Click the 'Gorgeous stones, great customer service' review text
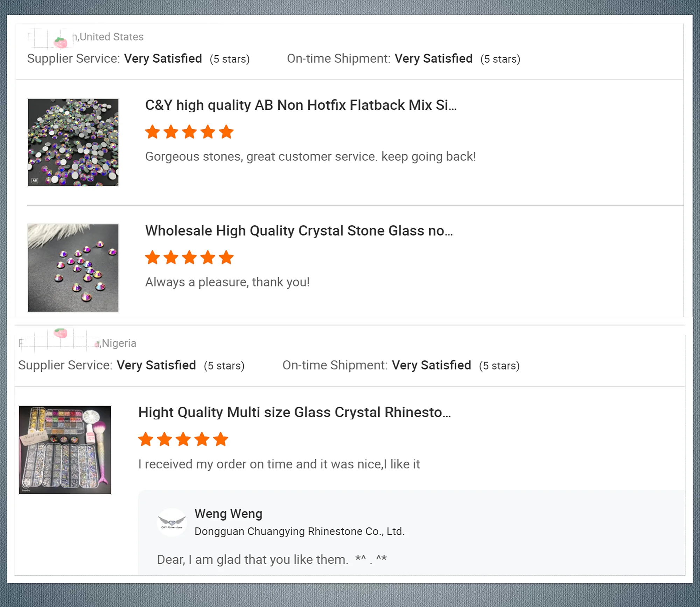Screen dimensions: 700x607 [x=310, y=157]
